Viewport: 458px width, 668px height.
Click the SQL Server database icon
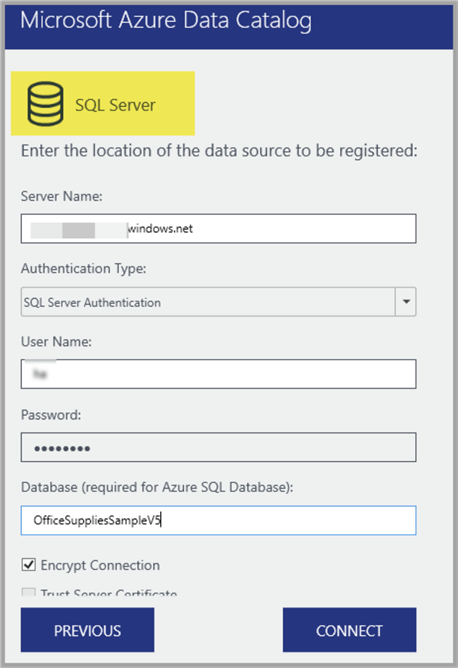tap(45, 104)
